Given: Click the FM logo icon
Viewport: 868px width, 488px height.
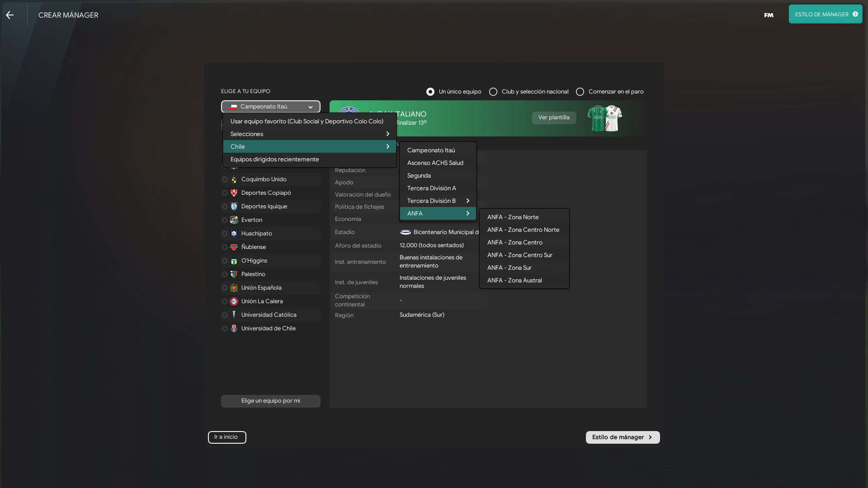Looking at the screenshot, I should point(769,15).
